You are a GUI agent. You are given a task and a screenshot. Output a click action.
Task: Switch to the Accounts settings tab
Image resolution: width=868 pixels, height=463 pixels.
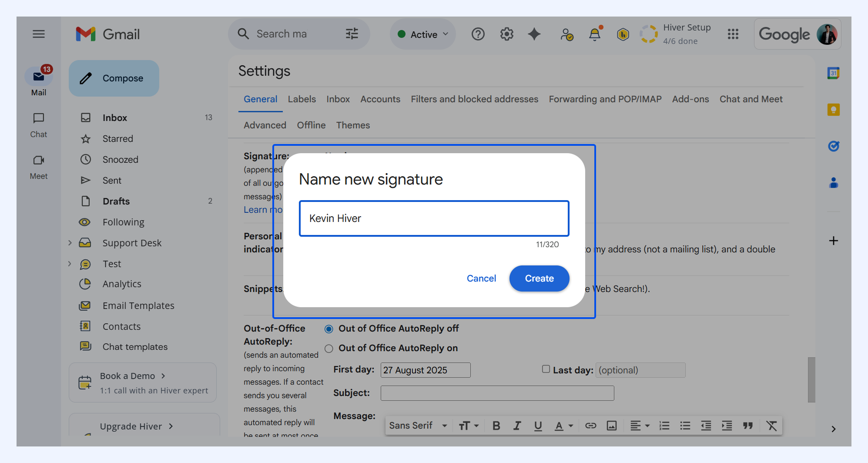(x=380, y=99)
